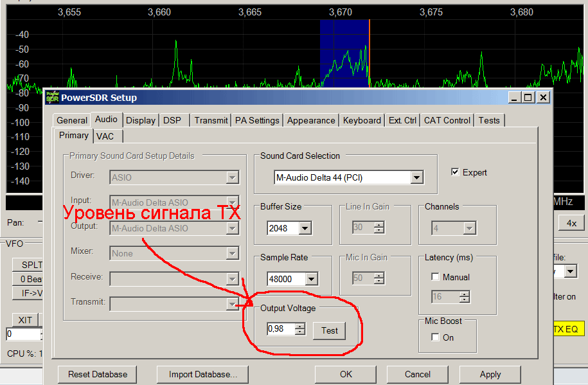Open Sound Card Selection dropdown
The image size is (588, 385).
pyautogui.click(x=416, y=177)
